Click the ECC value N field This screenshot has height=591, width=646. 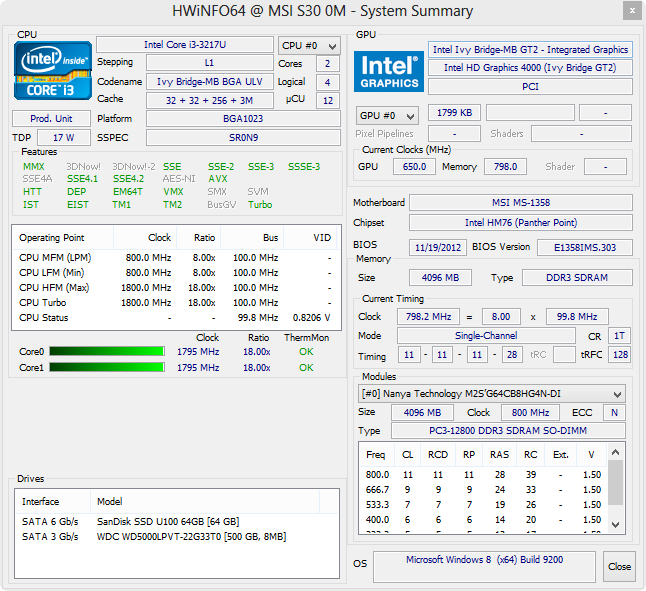point(614,412)
